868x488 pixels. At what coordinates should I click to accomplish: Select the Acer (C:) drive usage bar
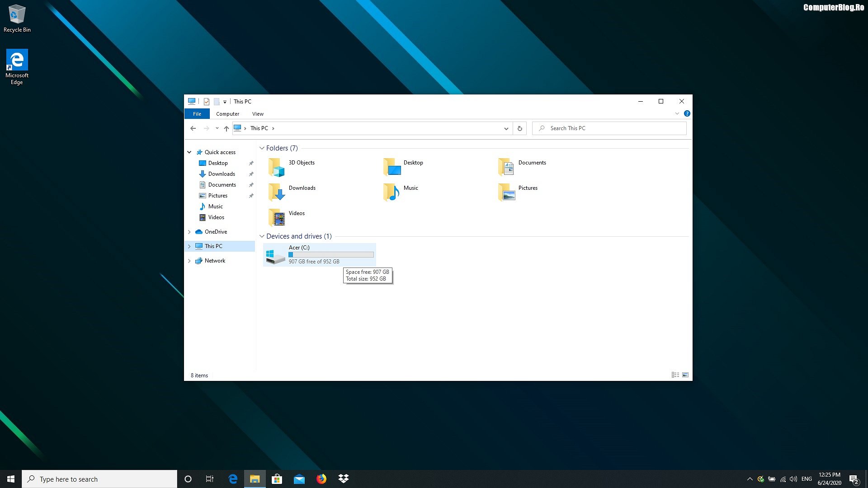pyautogui.click(x=331, y=255)
